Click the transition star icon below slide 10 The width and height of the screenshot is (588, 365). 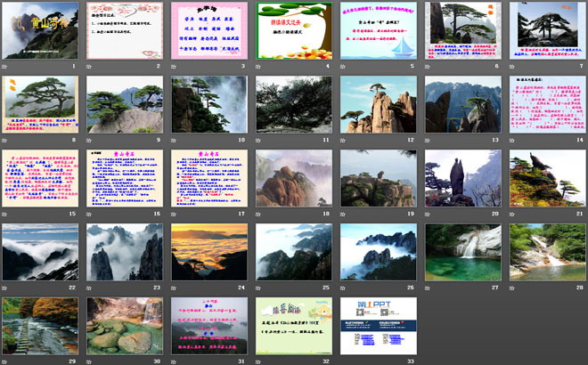176,140
